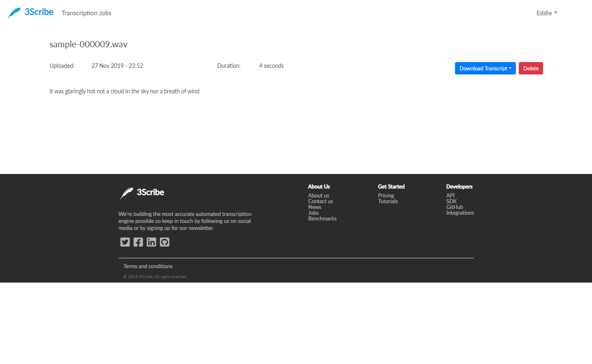Delete the sample-000009.wav transcription

[530, 68]
